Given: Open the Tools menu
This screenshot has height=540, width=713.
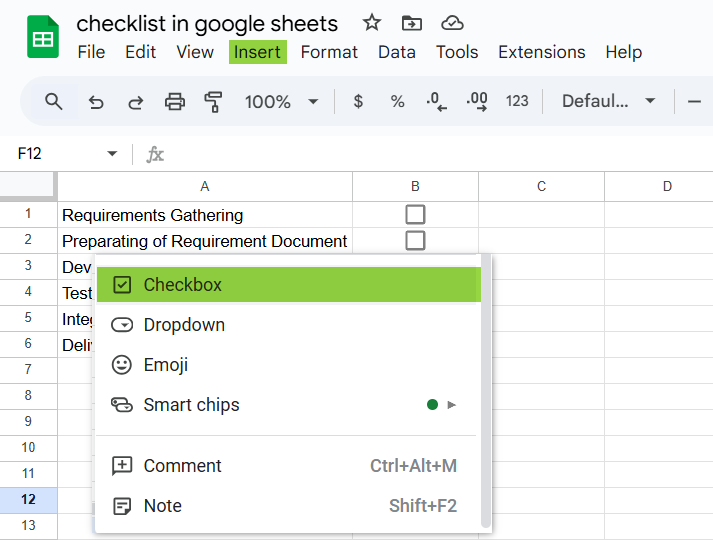Looking at the screenshot, I should coord(457,52).
